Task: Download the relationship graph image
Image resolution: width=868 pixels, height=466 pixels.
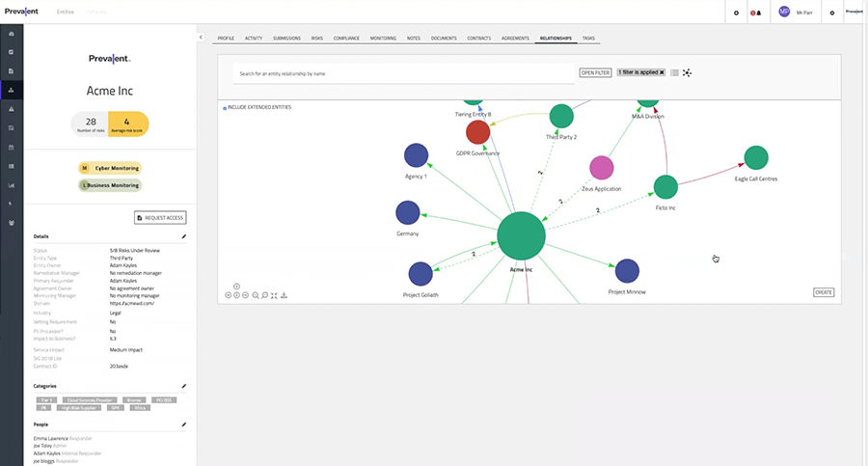Action: (x=284, y=295)
